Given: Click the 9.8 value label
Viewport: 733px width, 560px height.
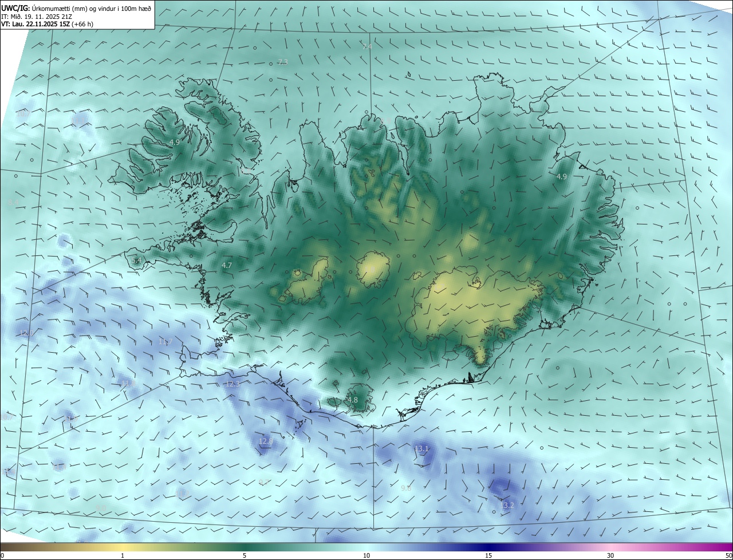Looking at the screenshot, I should 405,488.
